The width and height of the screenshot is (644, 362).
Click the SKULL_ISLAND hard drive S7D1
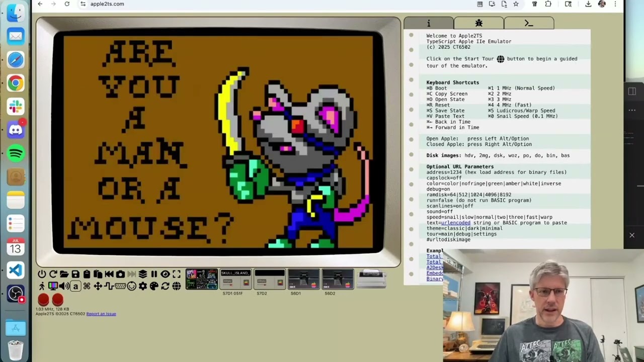235,280
